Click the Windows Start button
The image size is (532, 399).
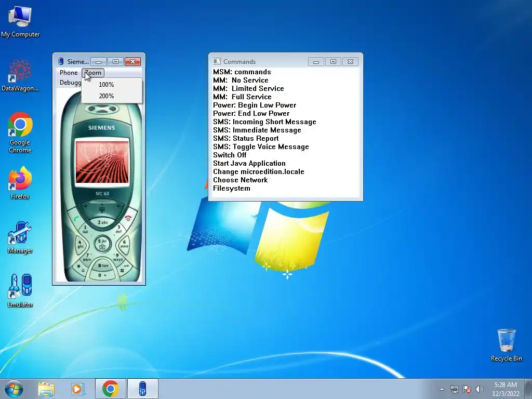click(14, 389)
